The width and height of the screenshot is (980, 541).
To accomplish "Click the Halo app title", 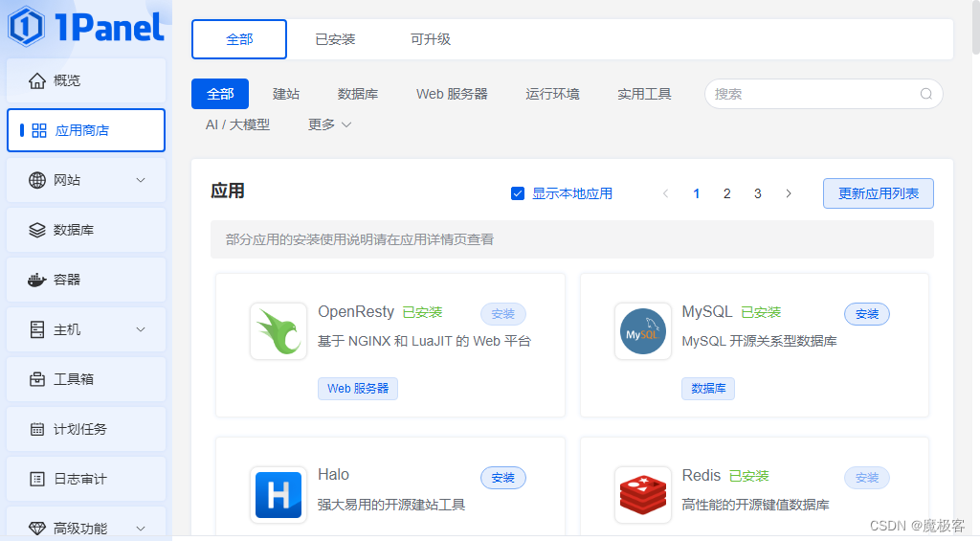I will [333, 475].
